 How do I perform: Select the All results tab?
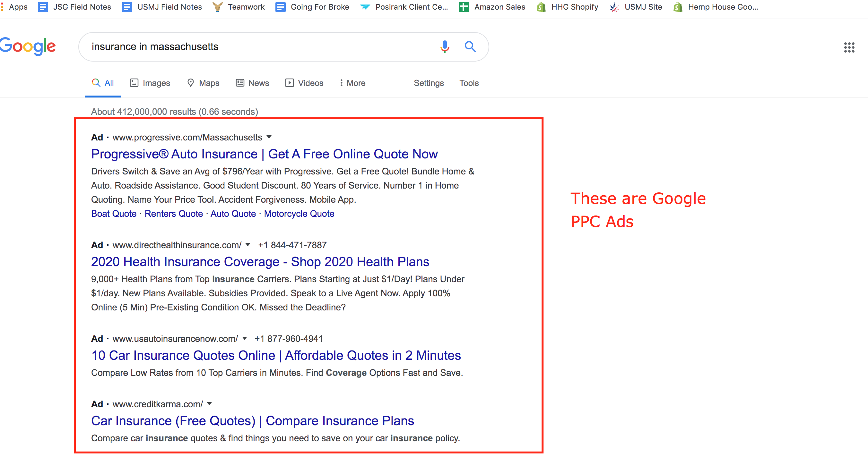point(103,83)
